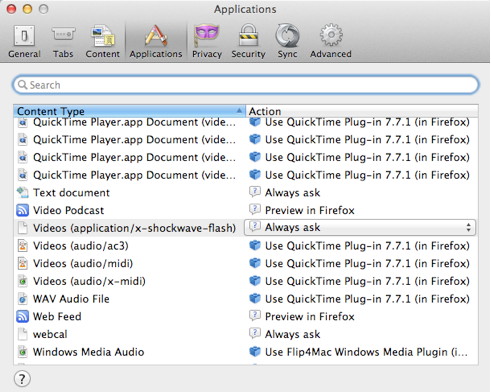This screenshot has width=491, height=392.
Task: Select the Windows Media Audio row
Action: (246, 352)
